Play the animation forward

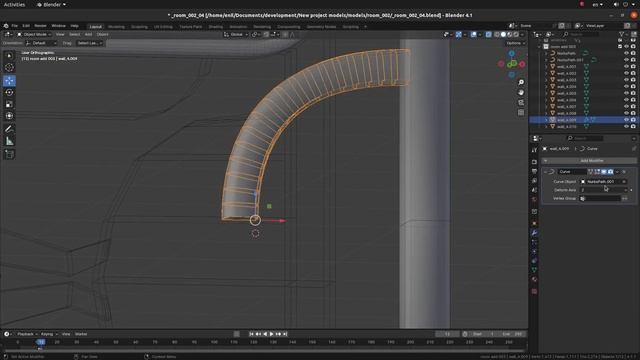coord(271,334)
